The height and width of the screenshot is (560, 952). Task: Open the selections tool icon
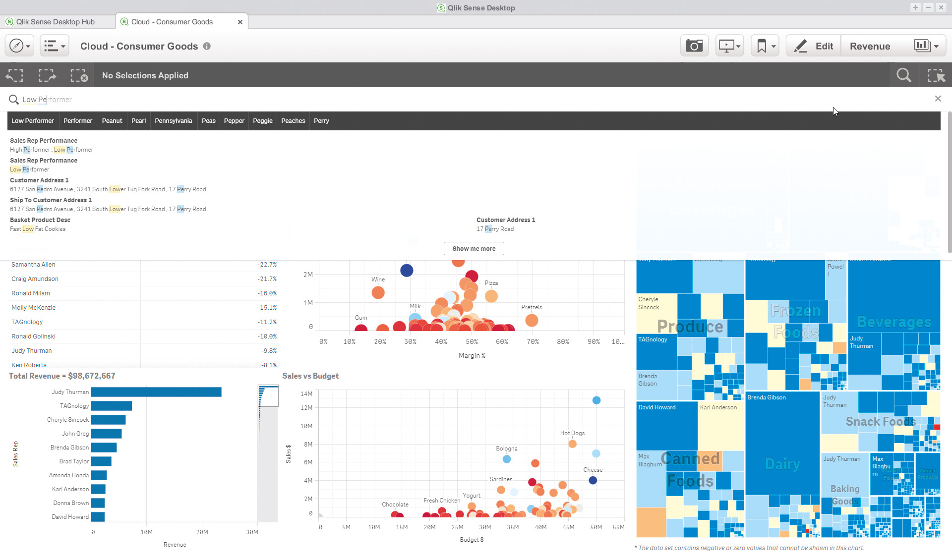click(x=936, y=75)
